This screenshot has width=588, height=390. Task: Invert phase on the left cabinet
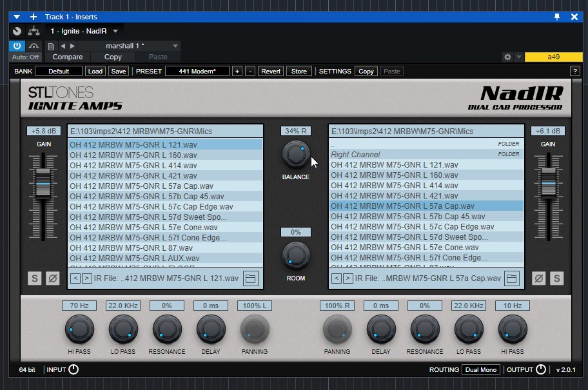[53, 278]
